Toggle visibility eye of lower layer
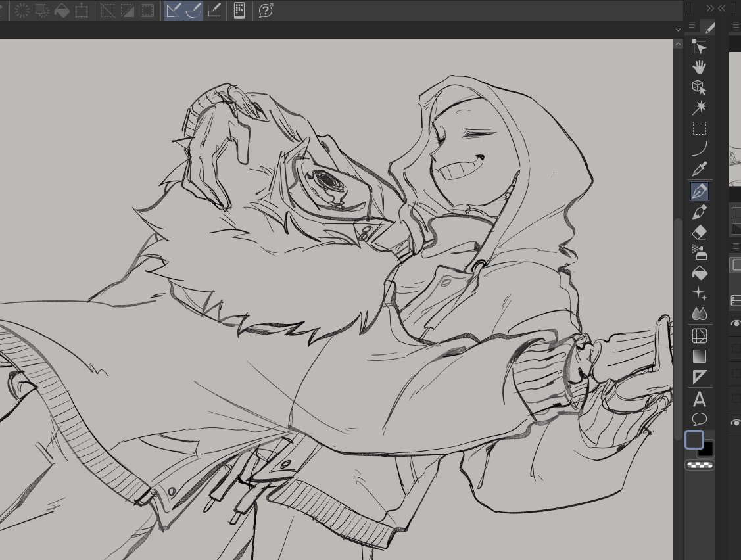 tap(736, 423)
